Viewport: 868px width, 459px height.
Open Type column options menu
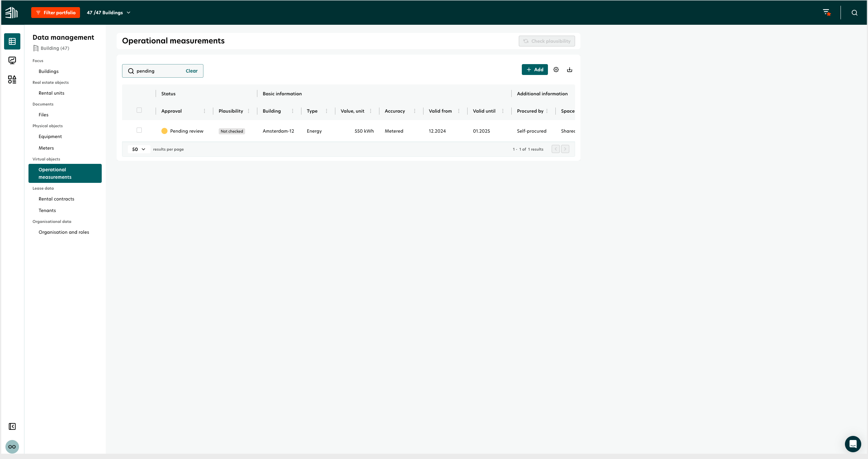[x=327, y=111]
